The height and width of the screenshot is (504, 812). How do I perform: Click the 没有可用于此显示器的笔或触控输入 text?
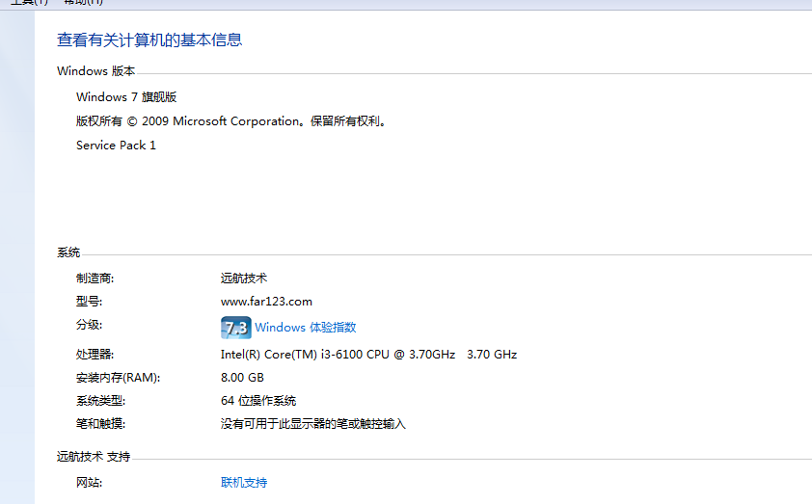coord(313,424)
